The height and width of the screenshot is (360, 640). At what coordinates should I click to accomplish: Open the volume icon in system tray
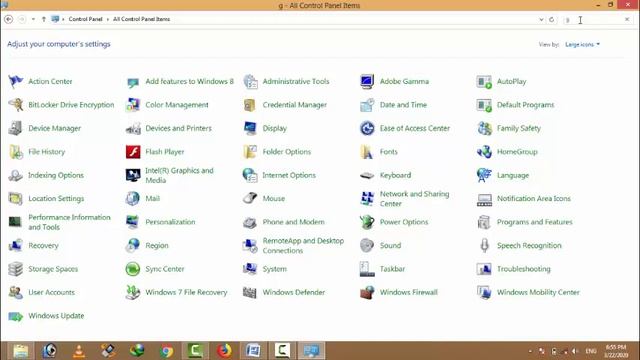pos(575,351)
